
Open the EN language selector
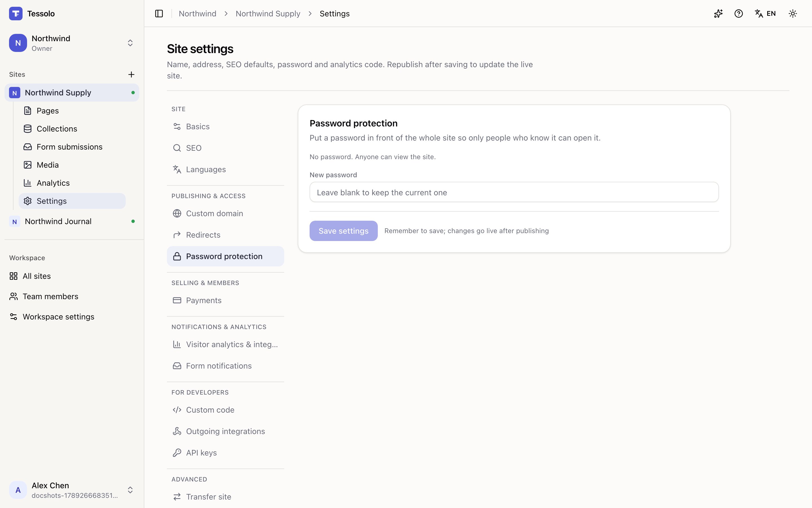click(x=765, y=14)
